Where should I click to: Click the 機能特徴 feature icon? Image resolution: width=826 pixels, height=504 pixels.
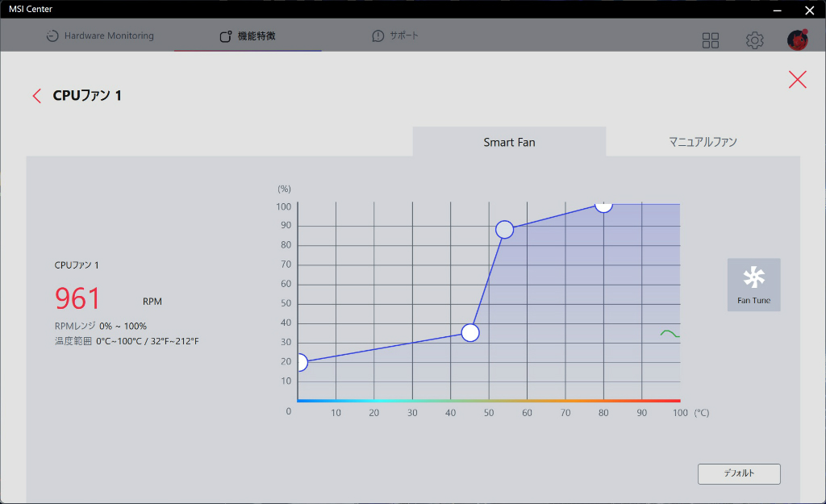(x=226, y=36)
